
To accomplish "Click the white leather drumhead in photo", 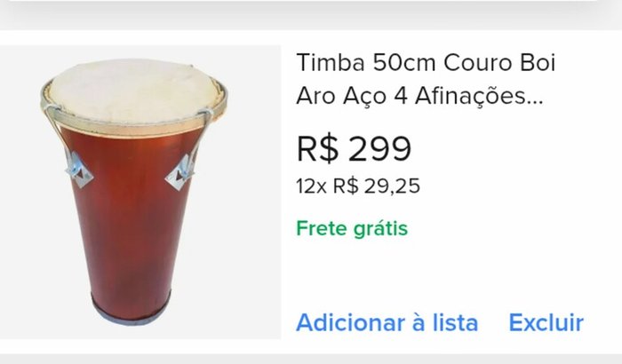I will (x=133, y=91).
